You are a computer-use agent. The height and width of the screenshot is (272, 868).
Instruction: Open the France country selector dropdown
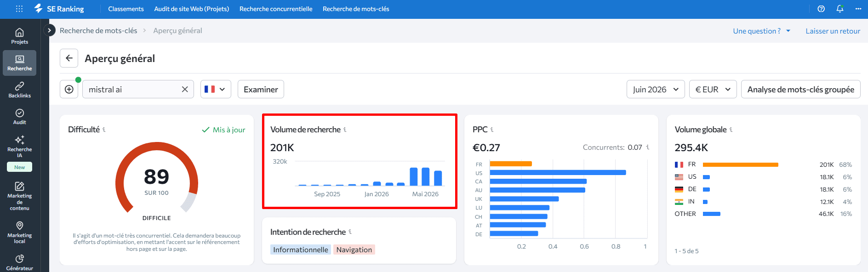[216, 89]
